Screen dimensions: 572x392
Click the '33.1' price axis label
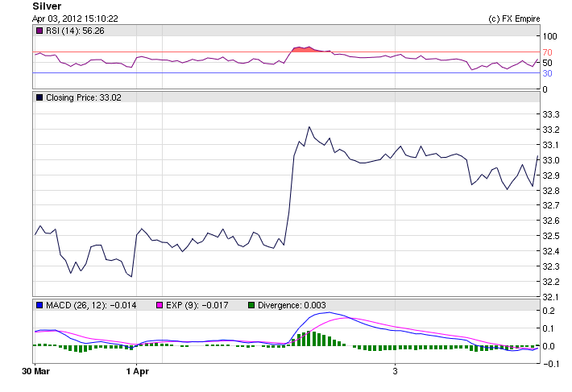point(551,146)
